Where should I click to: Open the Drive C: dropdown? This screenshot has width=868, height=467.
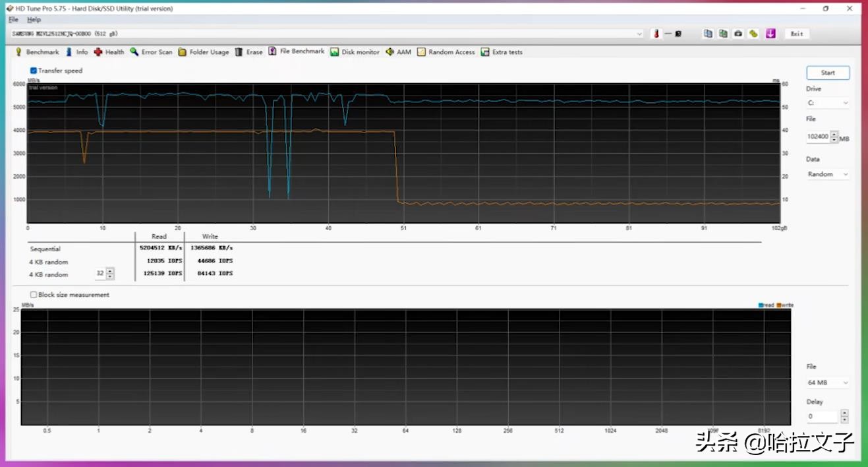pos(828,103)
